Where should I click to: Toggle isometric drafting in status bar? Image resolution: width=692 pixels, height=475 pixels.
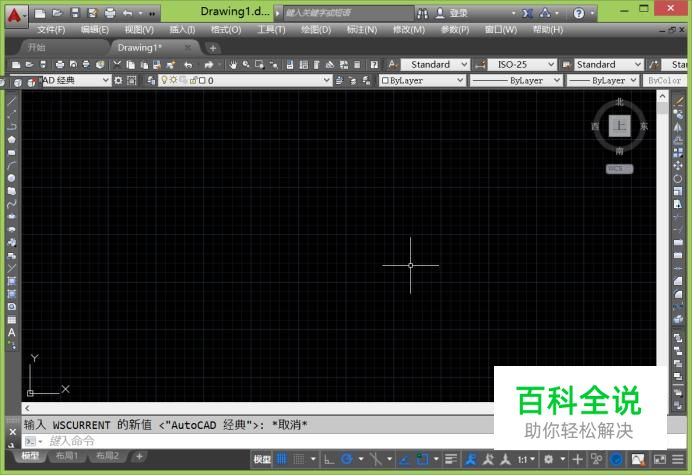pos(376,460)
